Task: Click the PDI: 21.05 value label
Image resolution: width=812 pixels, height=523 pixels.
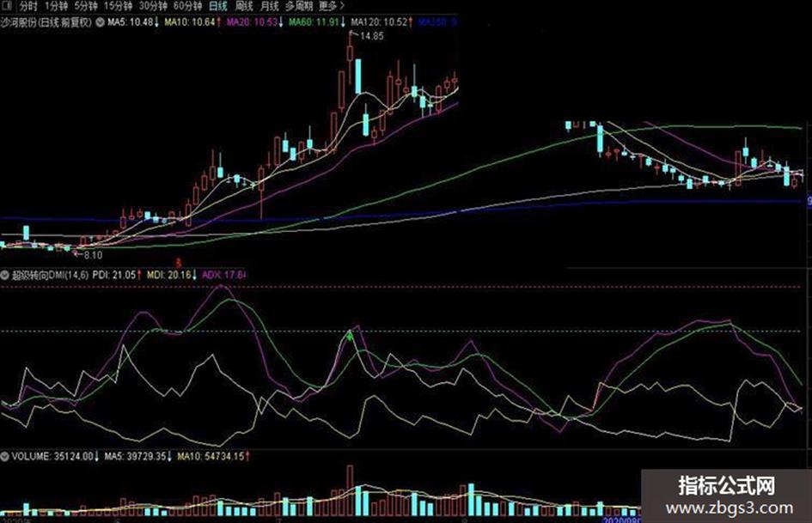Action: coord(117,275)
